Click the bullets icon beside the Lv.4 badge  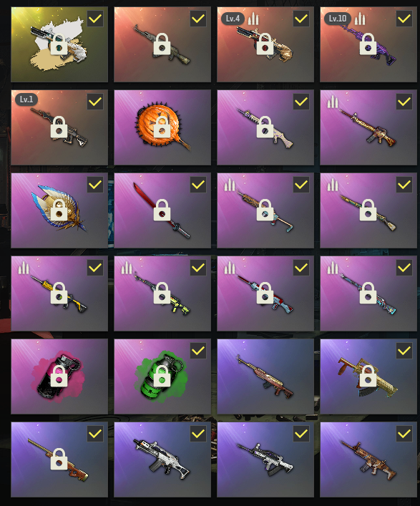point(253,19)
